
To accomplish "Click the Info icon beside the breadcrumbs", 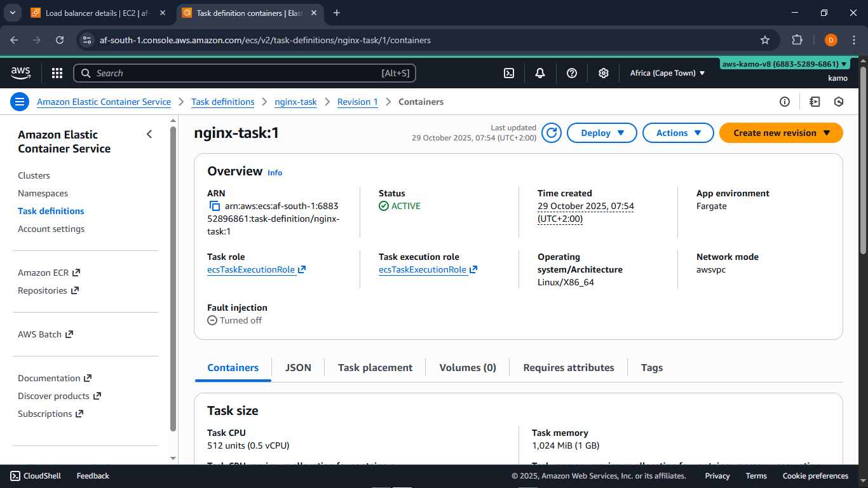I will coord(785,102).
